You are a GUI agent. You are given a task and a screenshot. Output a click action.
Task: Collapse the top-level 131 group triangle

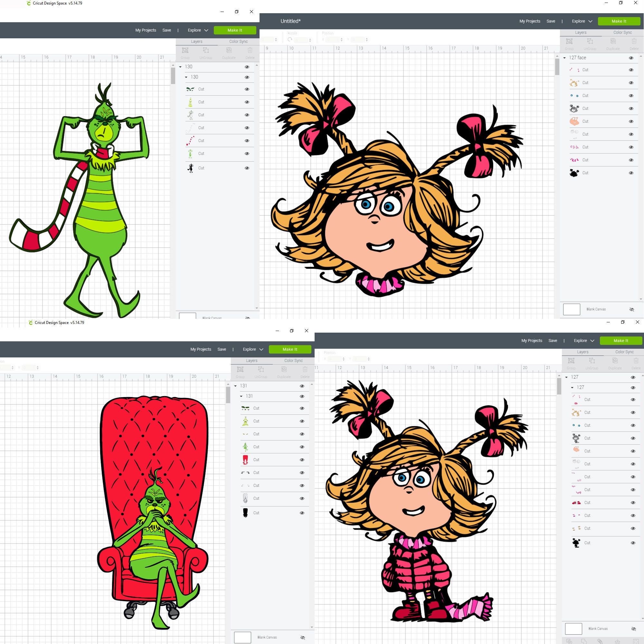point(235,386)
